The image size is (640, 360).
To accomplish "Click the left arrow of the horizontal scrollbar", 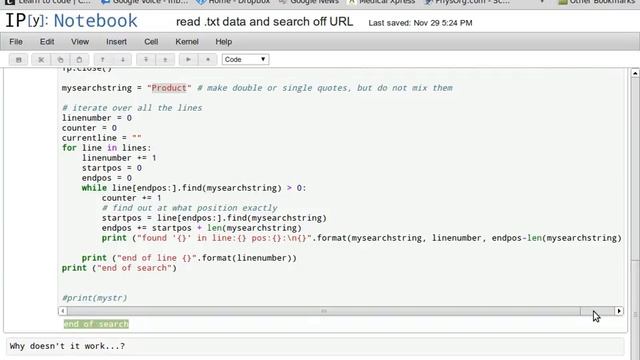I will tap(62, 311).
